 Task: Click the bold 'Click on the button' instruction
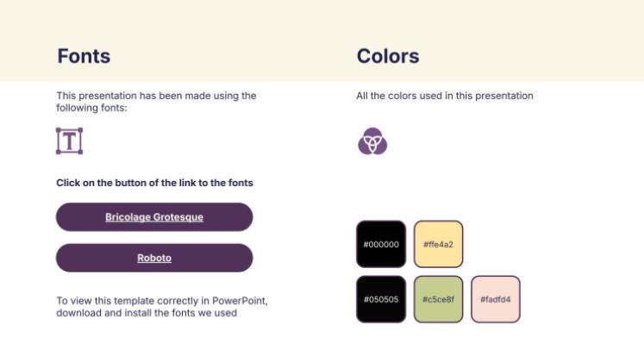click(154, 183)
